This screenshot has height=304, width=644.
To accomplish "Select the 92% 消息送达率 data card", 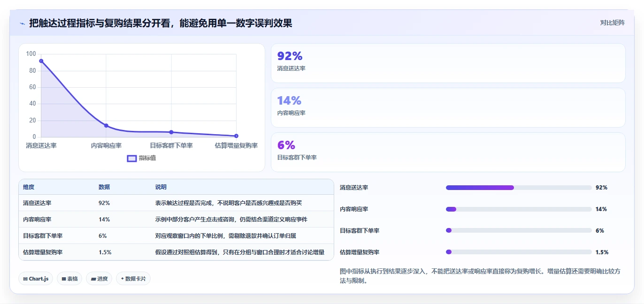I will [x=448, y=63].
